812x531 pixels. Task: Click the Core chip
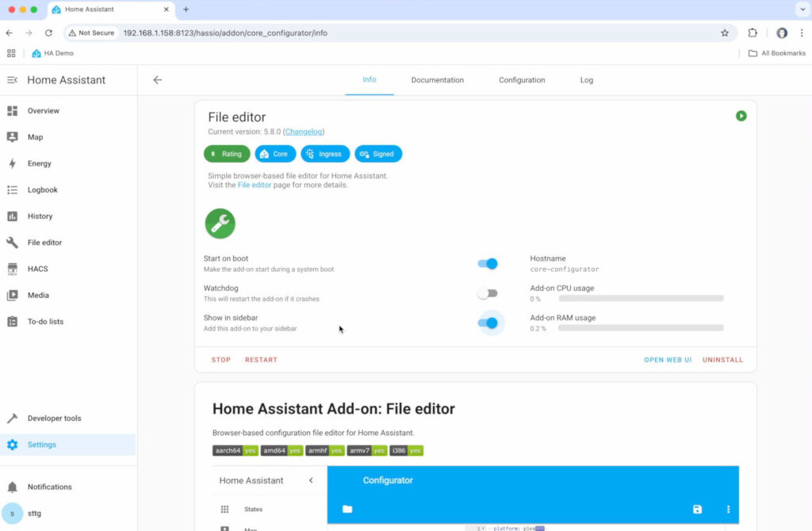coord(275,154)
